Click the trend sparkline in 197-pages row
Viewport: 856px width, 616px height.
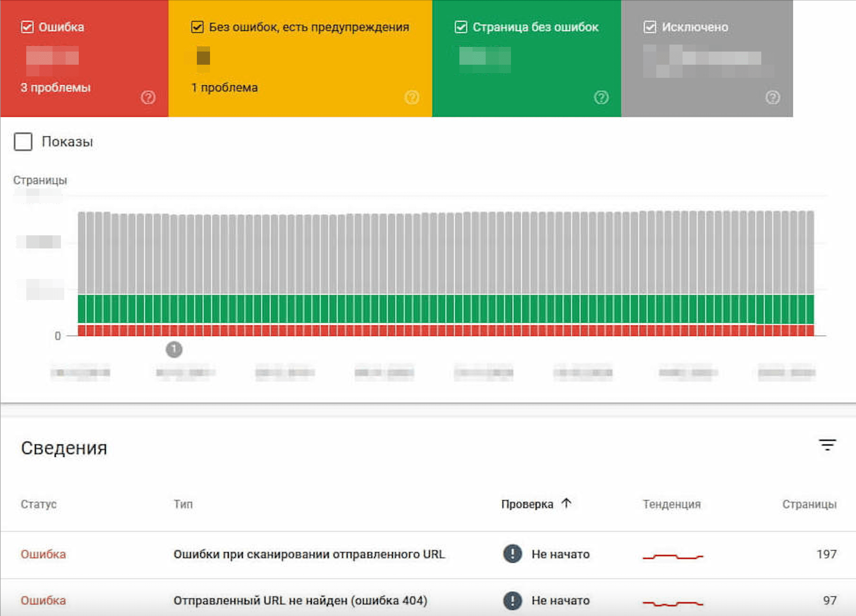[x=673, y=556]
